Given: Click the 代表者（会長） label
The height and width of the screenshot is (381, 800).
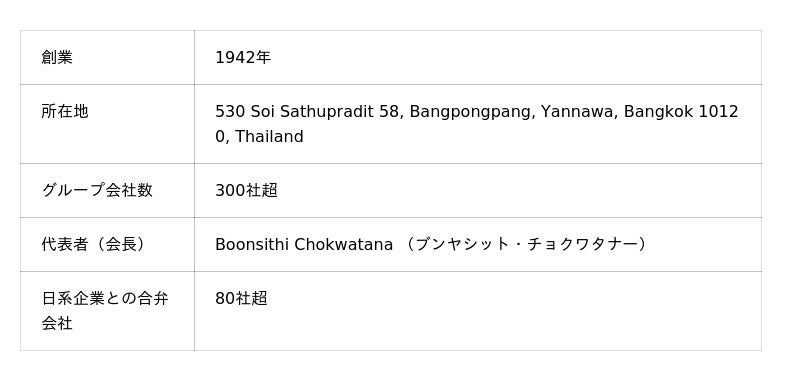Looking at the screenshot, I should pos(94,244).
